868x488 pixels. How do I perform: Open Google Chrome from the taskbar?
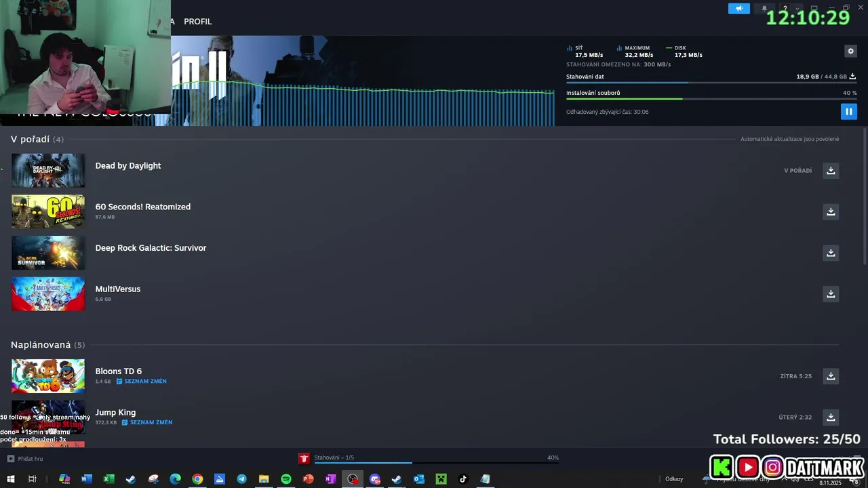coord(197,479)
